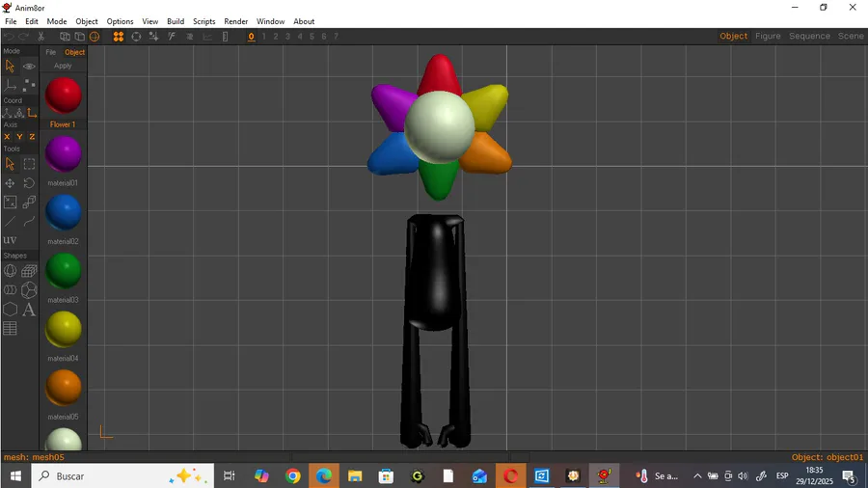Image resolution: width=868 pixels, height=488 pixels.
Task: Choose the Non-uniform Scale tool
Action: coord(10,203)
